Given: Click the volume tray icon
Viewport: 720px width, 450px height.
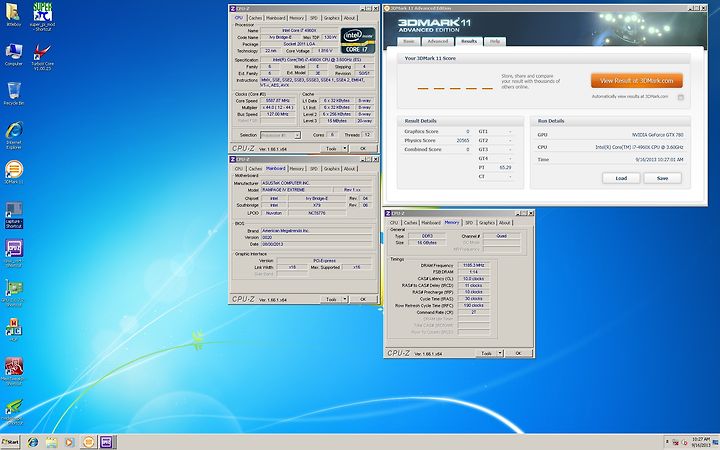Looking at the screenshot, I should 684,443.
